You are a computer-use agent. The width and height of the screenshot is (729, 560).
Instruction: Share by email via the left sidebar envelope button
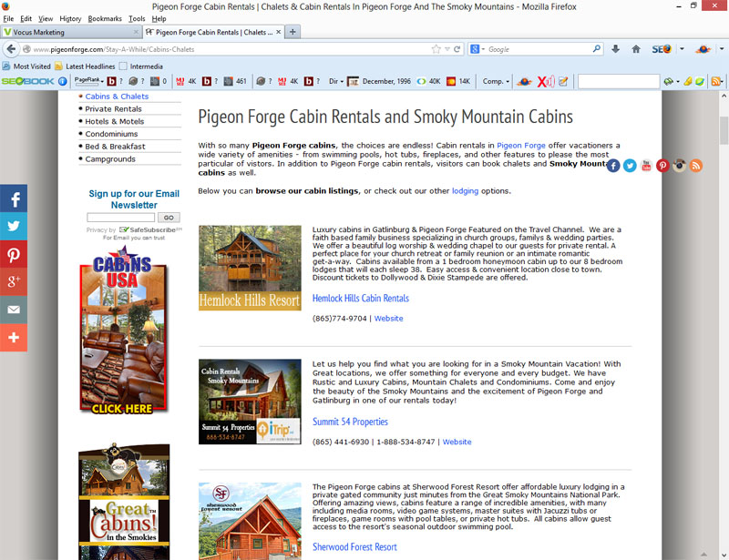pos(14,310)
